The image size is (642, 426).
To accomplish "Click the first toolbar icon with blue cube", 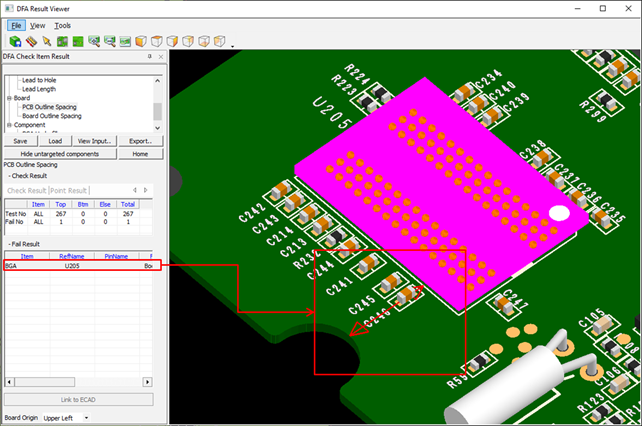I will tap(15, 42).
